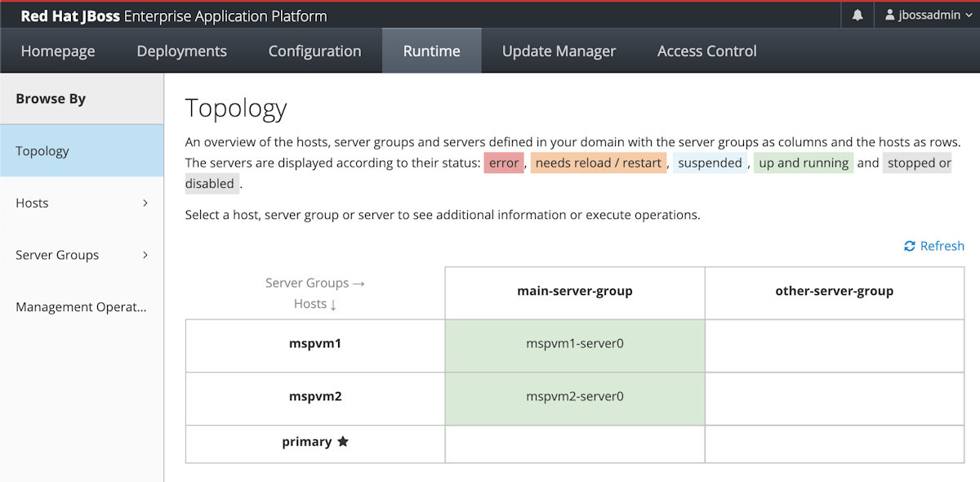980x482 pixels.
Task: Select the mspvm1-server0 server cell
Action: tap(574, 345)
